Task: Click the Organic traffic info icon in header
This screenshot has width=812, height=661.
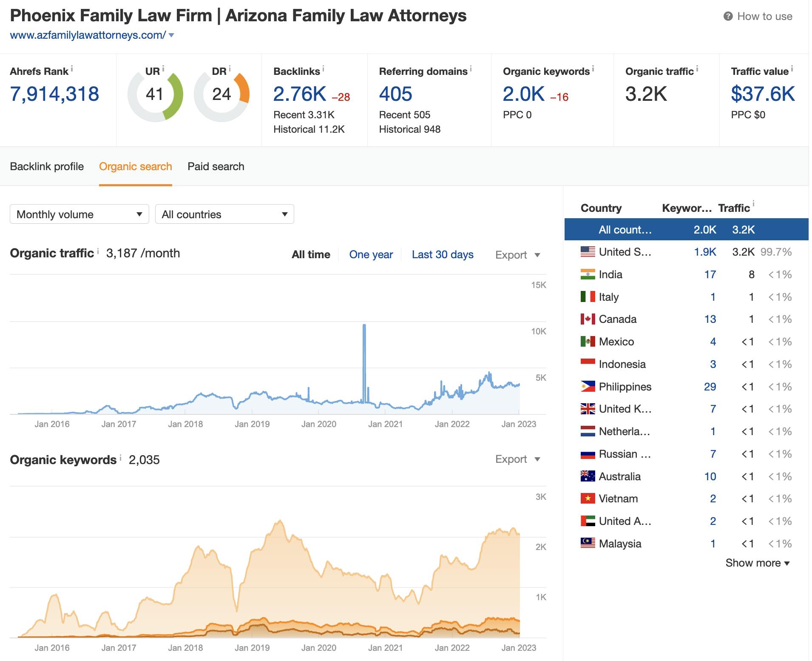Action: tap(697, 68)
